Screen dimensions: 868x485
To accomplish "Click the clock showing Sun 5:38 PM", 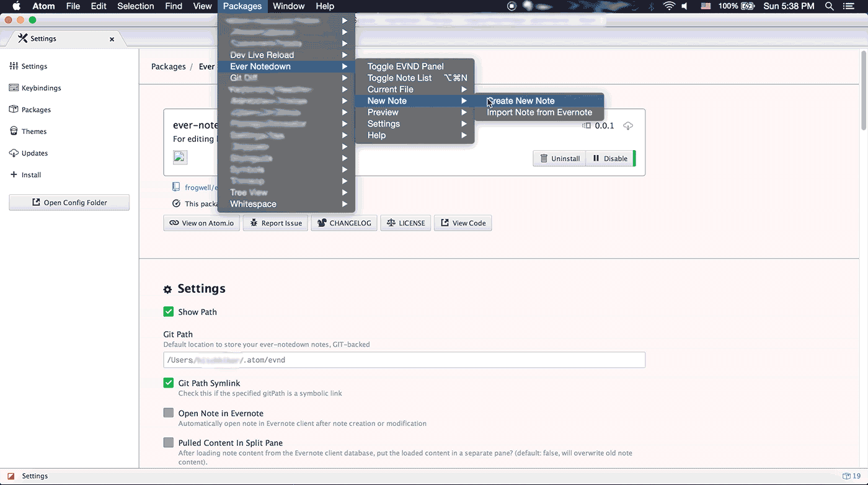I will pyautogui.click(x=789, y=6).
